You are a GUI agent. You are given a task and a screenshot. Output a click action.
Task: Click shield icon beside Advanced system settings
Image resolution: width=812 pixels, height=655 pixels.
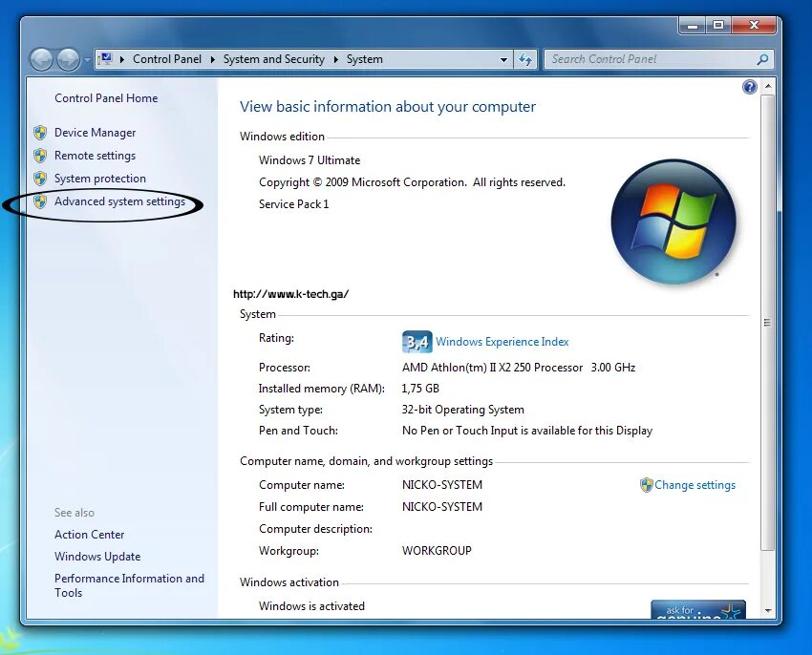[40, 201]
